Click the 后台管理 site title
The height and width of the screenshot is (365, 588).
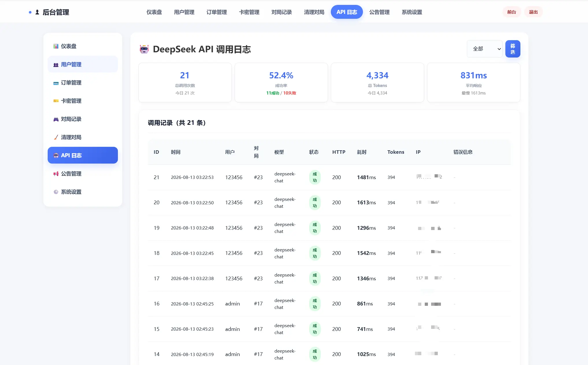(56, 12)
